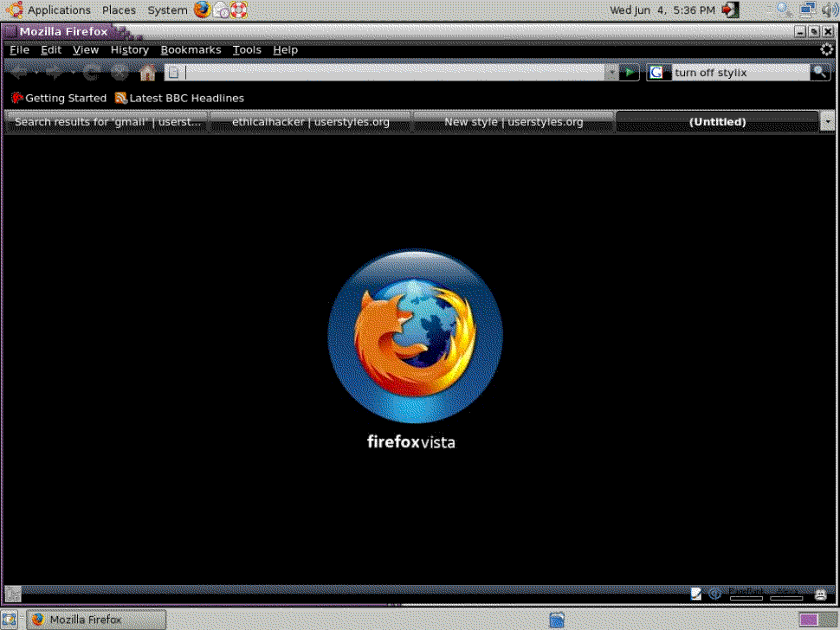The height and width of the screenshot is (630, 840).
Task: Click the status bar icon at far left
Action: [13, 594]
